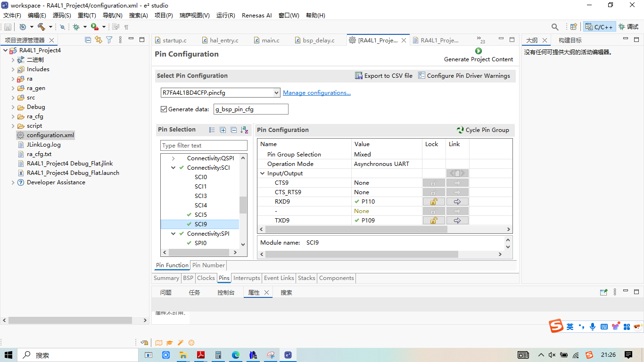Open File Explorer from taskbar

tap(183, 355)
